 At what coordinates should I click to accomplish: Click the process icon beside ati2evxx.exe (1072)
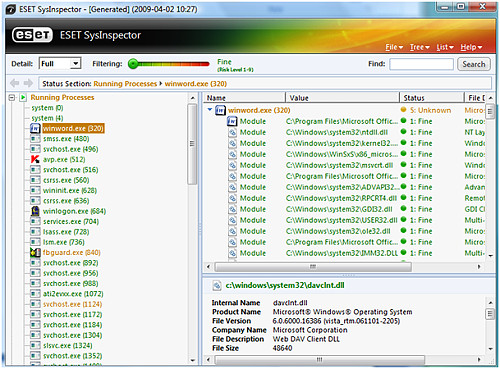pos(35,294)
